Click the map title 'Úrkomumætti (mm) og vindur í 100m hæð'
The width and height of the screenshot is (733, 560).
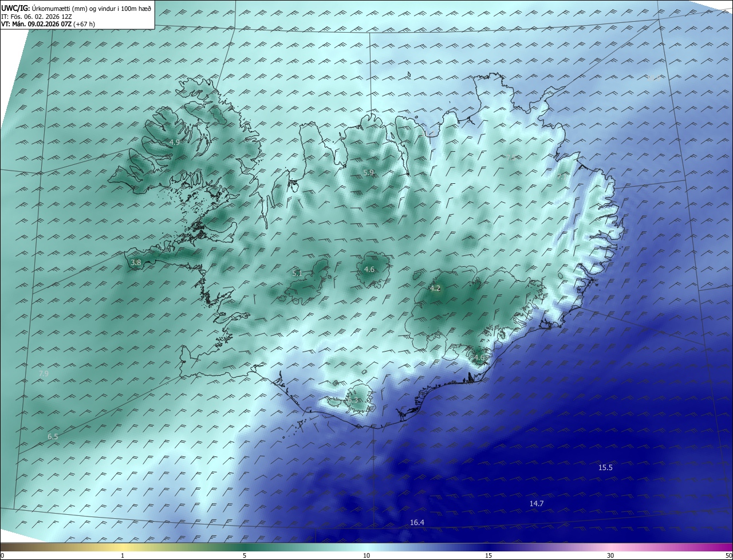92,7
